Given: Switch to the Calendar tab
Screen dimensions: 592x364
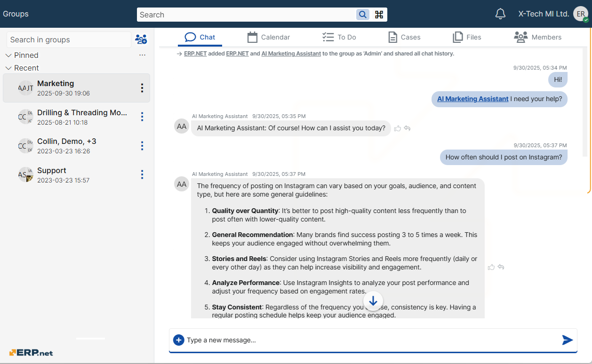Looking at the screenshot, I should 268,37.
